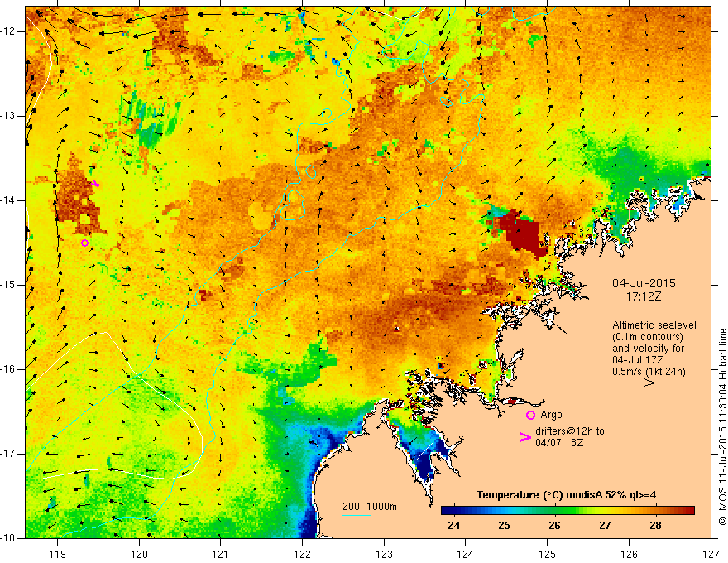728x563 pixels.
Task: Click the longitude axis label 127
Action: [711, 554]
